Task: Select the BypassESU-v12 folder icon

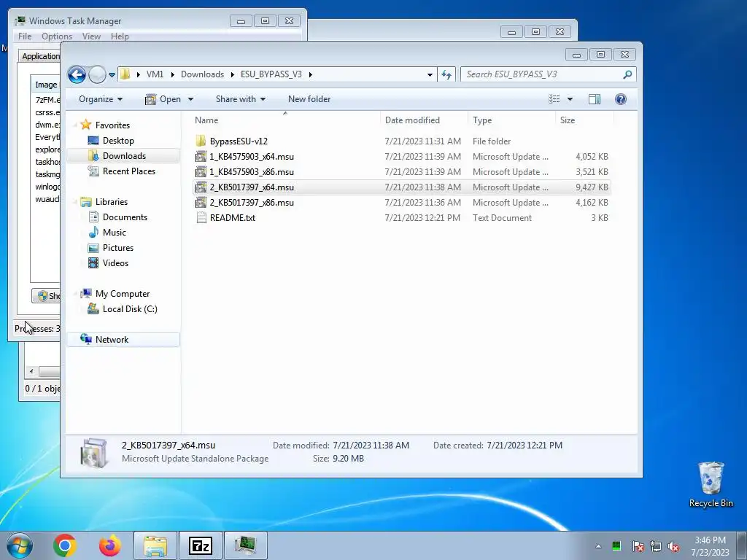Action: [x=201, y=141]
